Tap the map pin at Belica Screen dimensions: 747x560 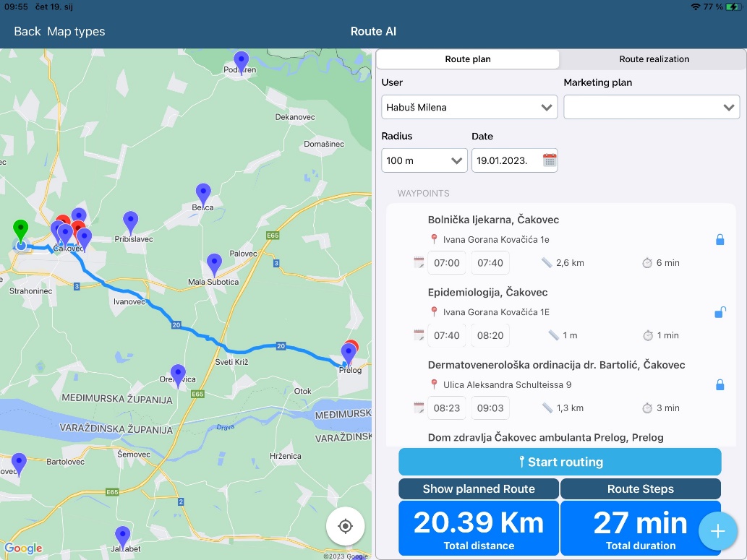tap(203, 194)
